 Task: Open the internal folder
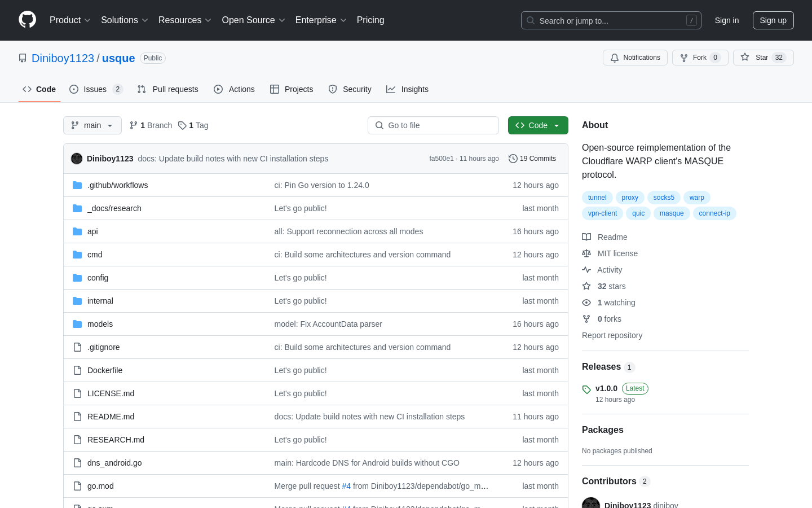(100, 301)
